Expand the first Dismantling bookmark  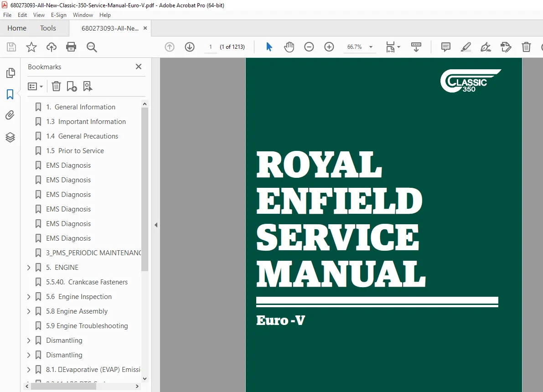[29, 340]
